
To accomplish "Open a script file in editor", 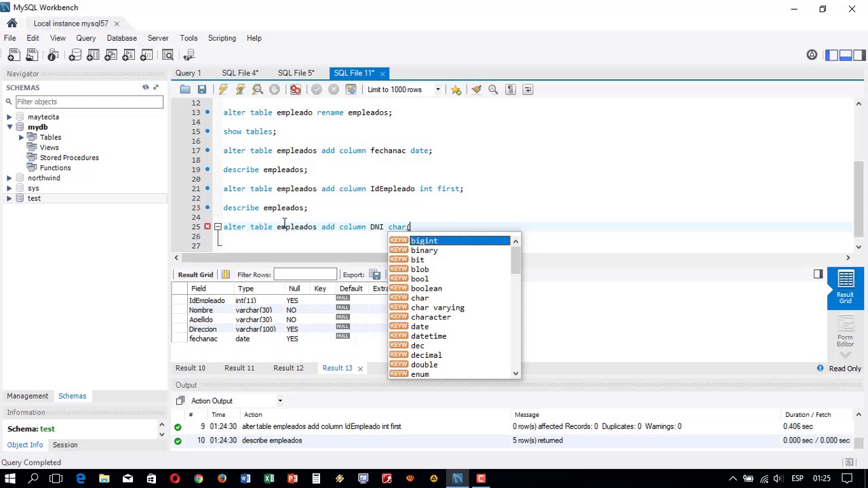I will pyautogui.click(x=185, y=89).
